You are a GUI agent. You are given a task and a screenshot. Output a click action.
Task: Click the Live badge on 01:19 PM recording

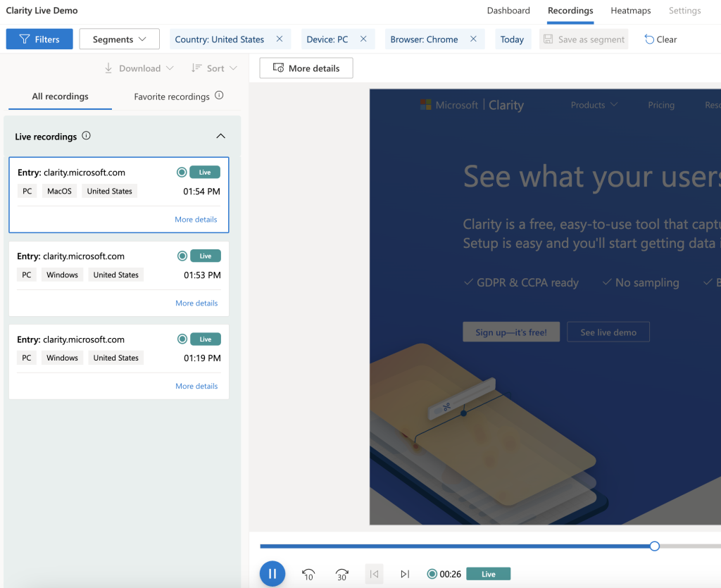click(206, 339)
